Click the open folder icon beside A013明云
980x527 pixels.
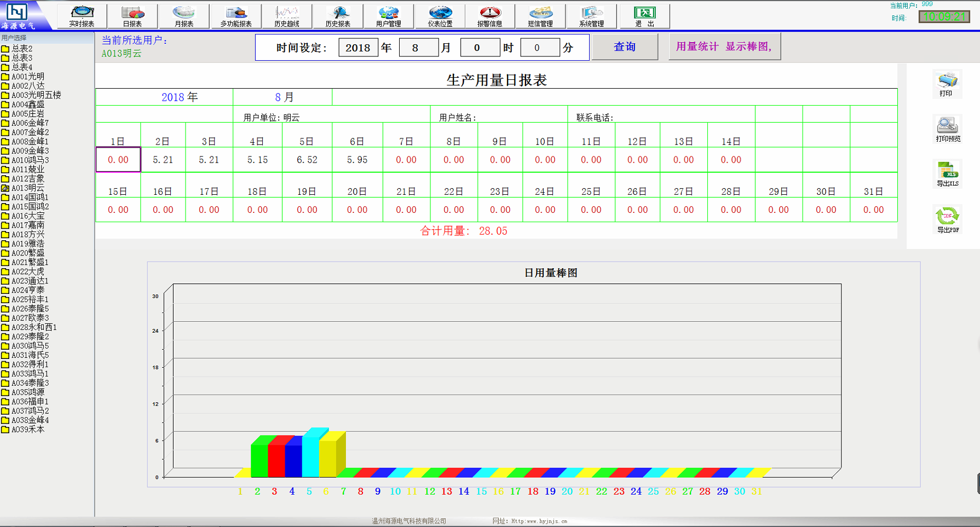[x=5, y=188]
